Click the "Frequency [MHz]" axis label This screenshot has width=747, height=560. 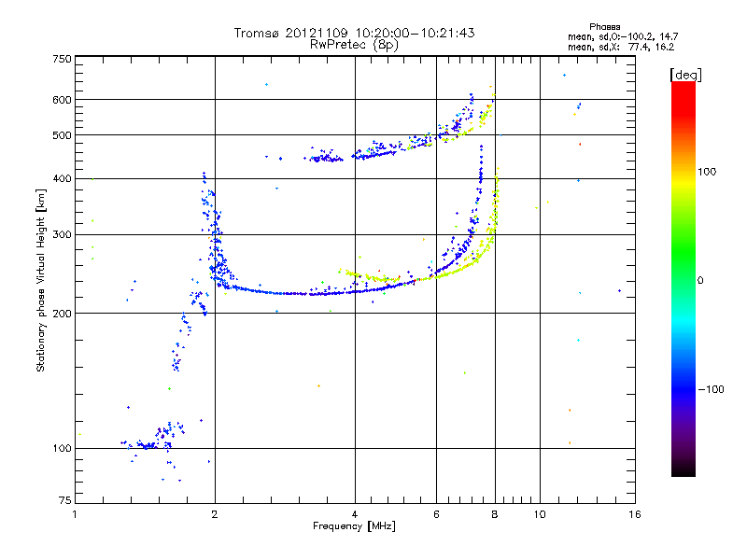(354, 525)
